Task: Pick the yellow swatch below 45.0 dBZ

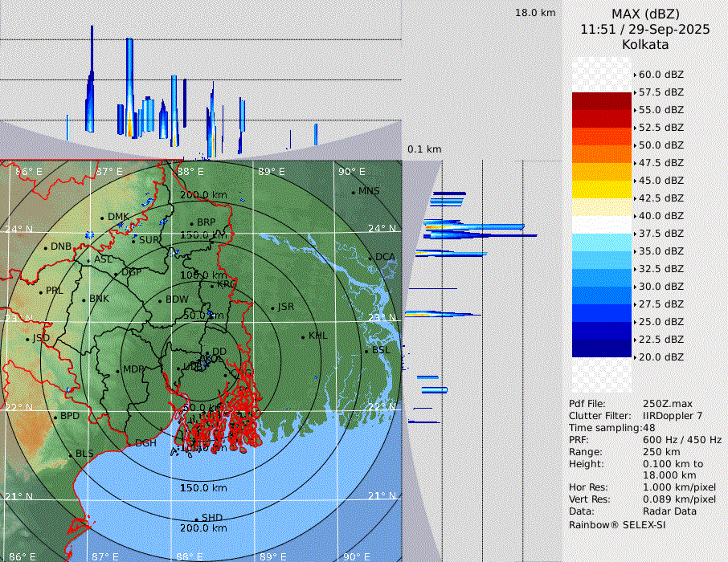Action: 601,189
